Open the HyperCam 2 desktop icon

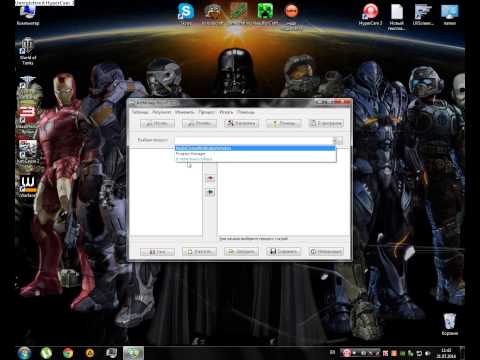370,14
